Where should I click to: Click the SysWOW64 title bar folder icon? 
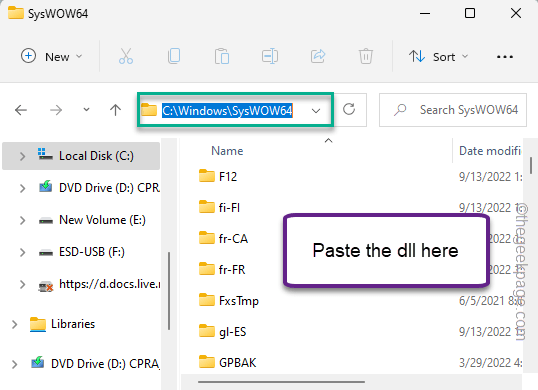pos(16,13)
